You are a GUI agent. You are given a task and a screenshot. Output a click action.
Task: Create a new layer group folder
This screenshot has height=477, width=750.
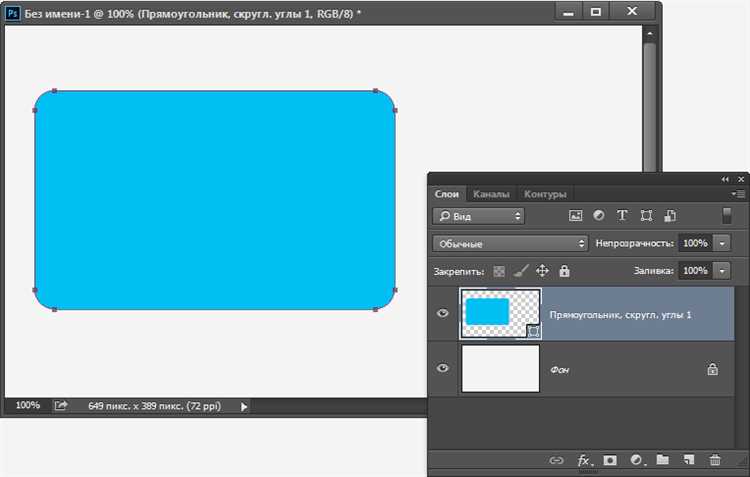pyautogui.click(x=662, y=460)
